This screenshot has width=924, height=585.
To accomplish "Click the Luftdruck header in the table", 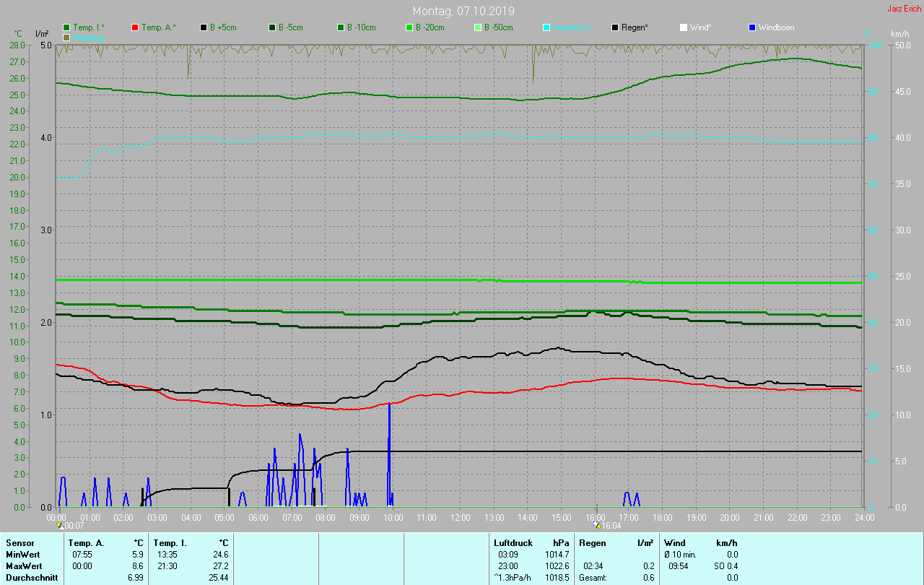I will pos(513,542).
